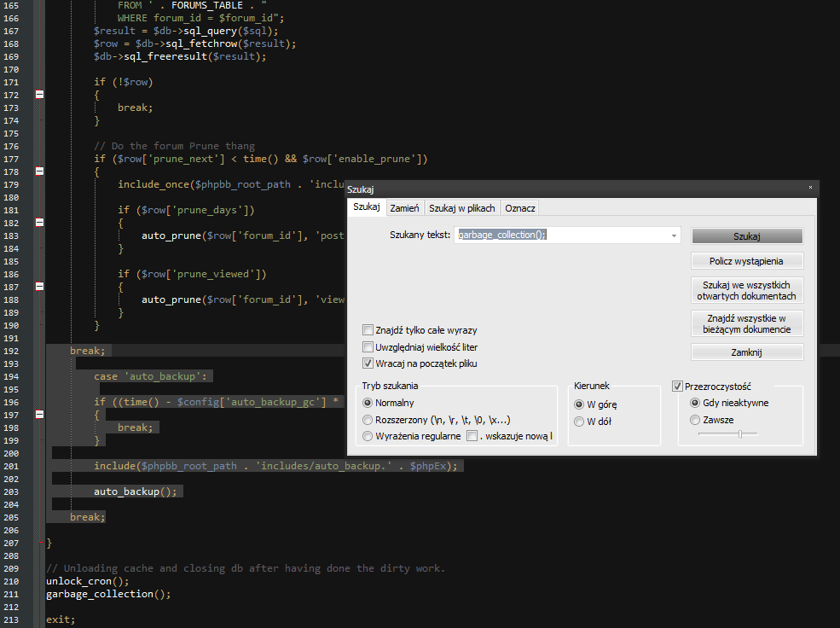Image resolution: width=840 pixels, height=628 pixels.
Task: Select Wyrażenia regularne search mode
Action: (x=368, y=436)
